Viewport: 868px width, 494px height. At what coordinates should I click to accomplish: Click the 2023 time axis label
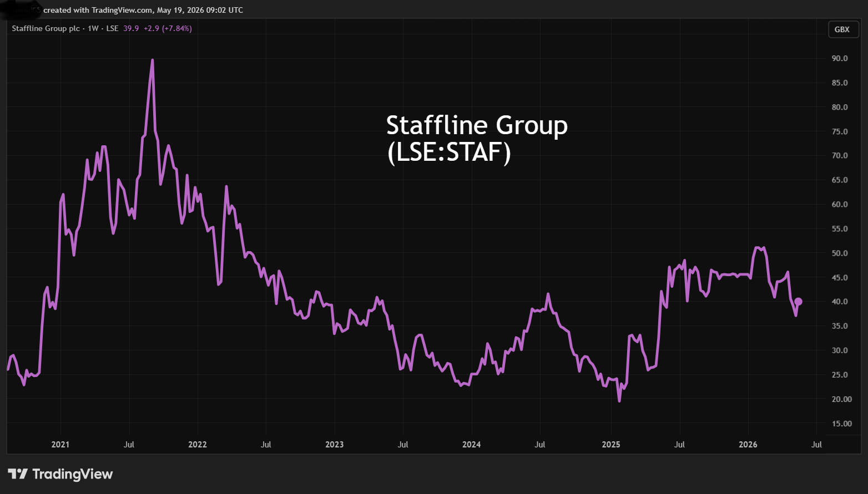335,445
